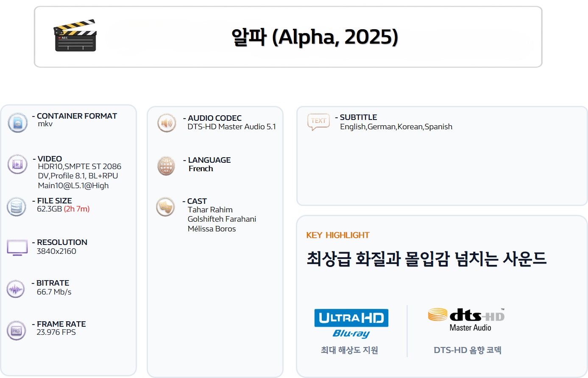Viewport: 588px width, 378px height.
Task: Click the 최대 해상도 지원 caption
Action: [x=349, y=350]
